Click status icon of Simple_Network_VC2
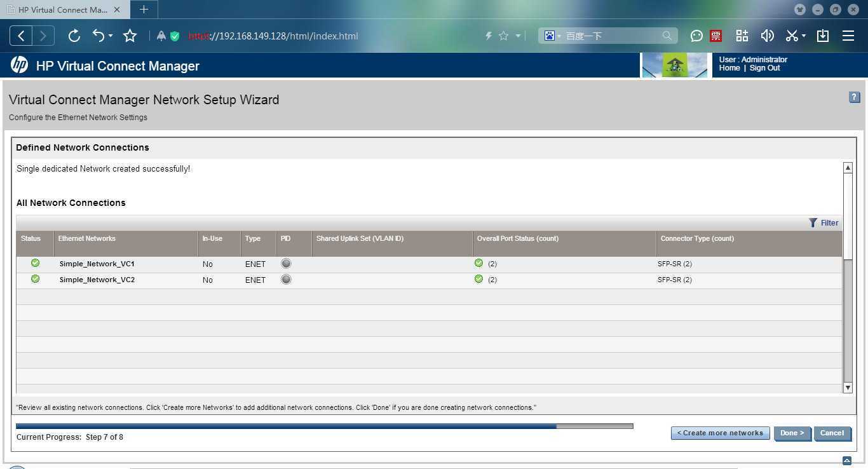This screenshot has width=868, height=469. pyautogui.click(x=35, y=279)
